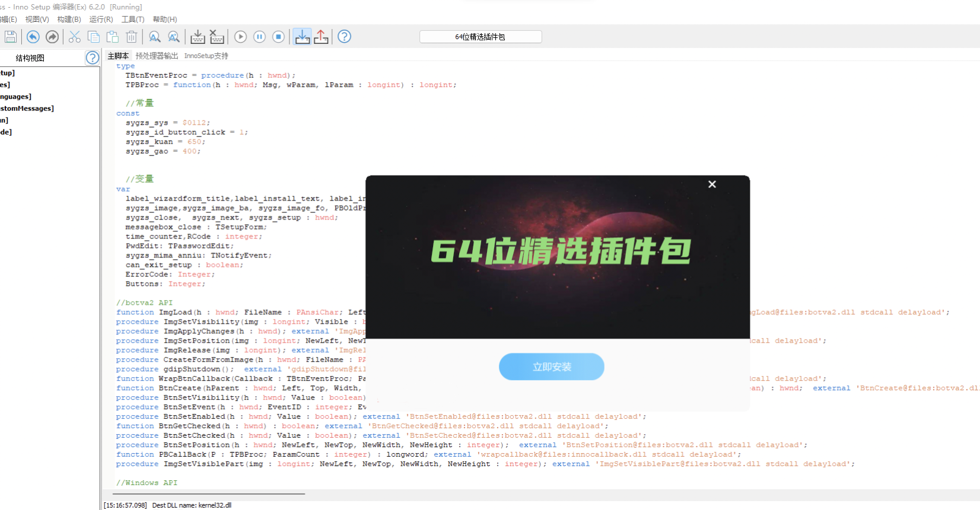Click the Paste clipboard icon
This screenshot has height=510, width=980.
tap(113, 37)
